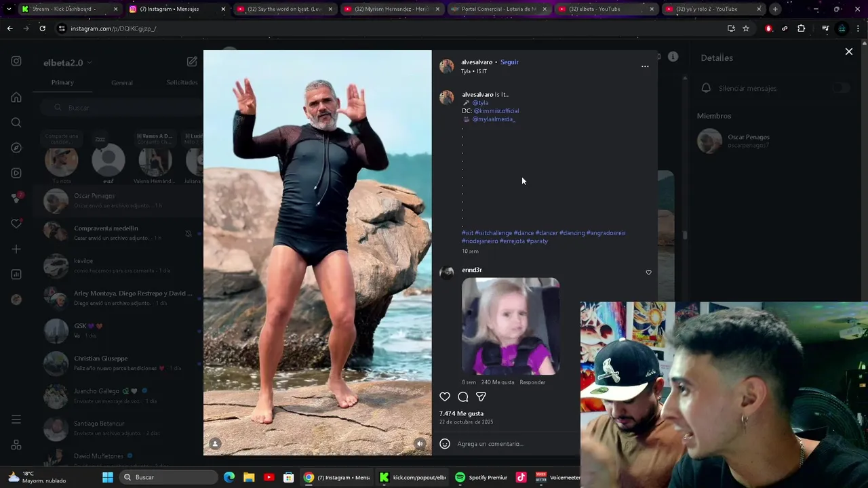The image size is (868, 488).
Task: Toggle the Silenciar mensajes switch
Action: (x=841, y=88)
